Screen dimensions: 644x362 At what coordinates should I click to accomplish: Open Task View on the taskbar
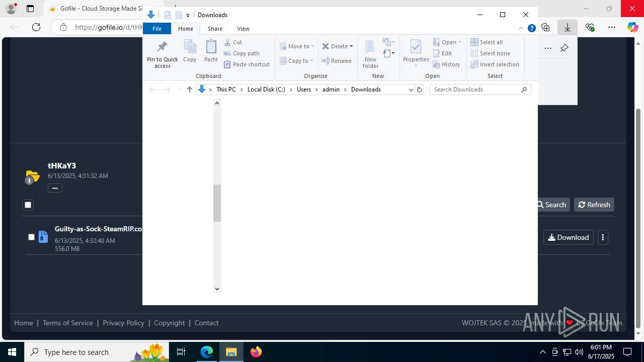click(181, 352)
